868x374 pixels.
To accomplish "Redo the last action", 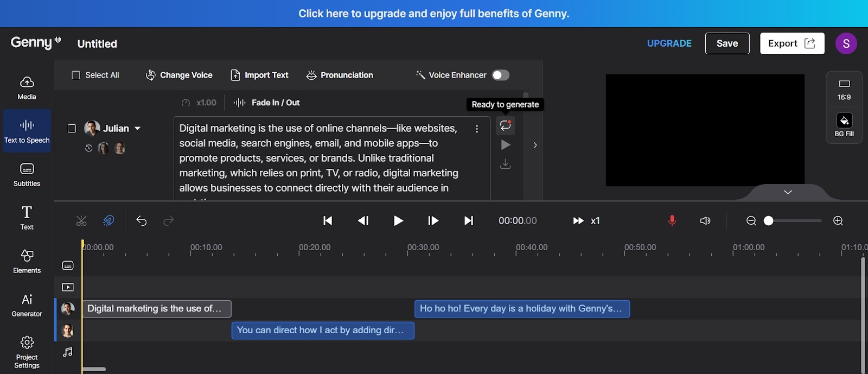I will click(x=169, y=221).
